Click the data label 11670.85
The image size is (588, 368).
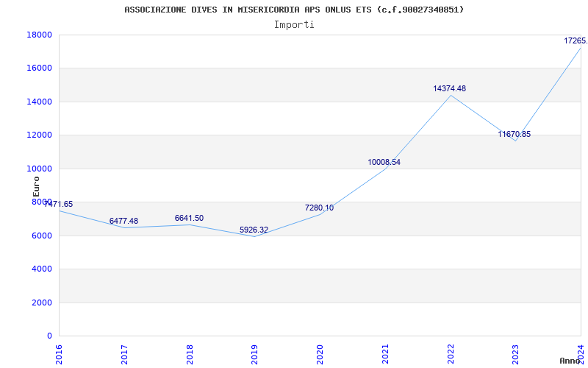(514, 134)
